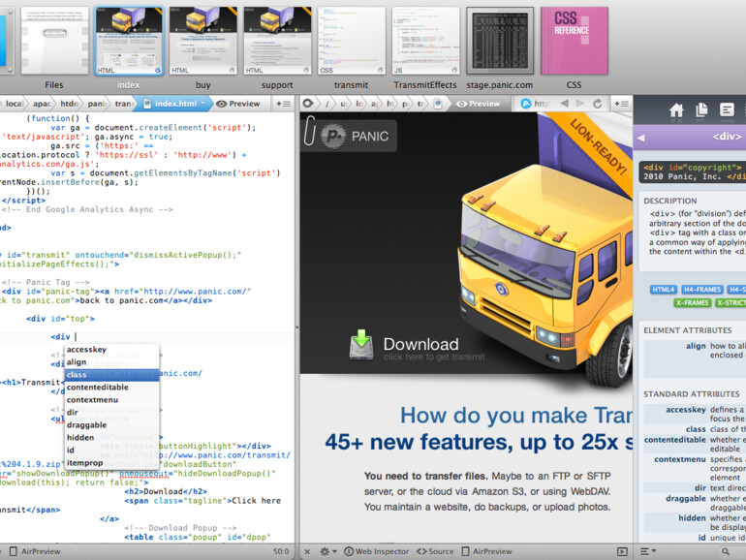Switch to the CSS reference tab
The width and height of the screenshot is (746, 560).
pos(574,41)
